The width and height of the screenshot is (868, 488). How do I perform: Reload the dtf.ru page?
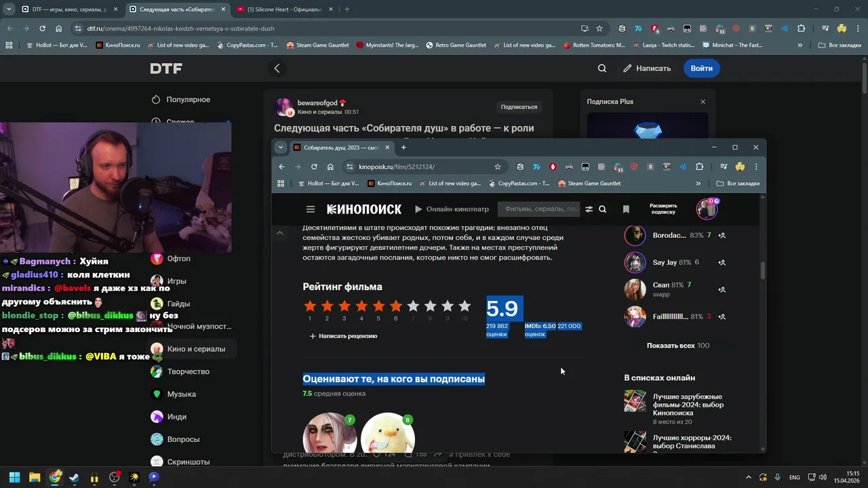[42, 28]
